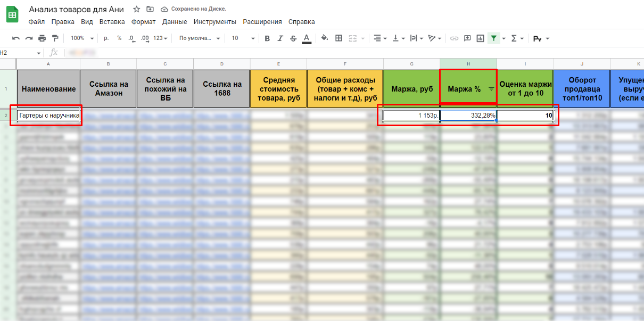Click the Print icon
The image size is (644, 321).
pyautogui.click(x=42, y=38)
